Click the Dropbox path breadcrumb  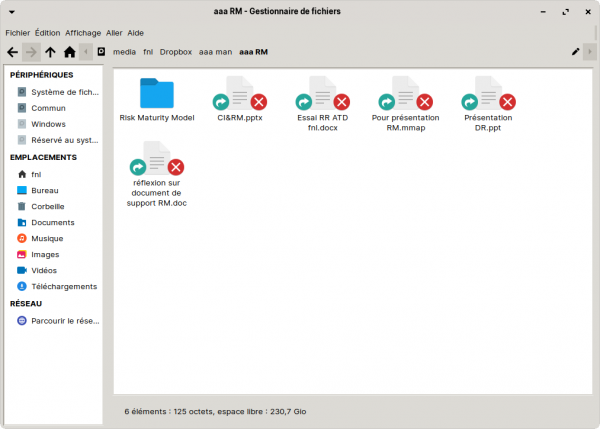click(x=175, y=52)
